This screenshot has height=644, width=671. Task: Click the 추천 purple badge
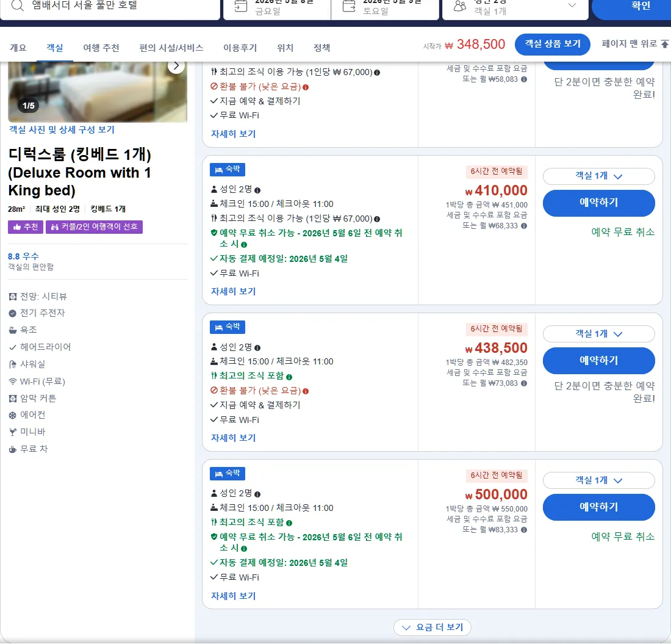26,226
